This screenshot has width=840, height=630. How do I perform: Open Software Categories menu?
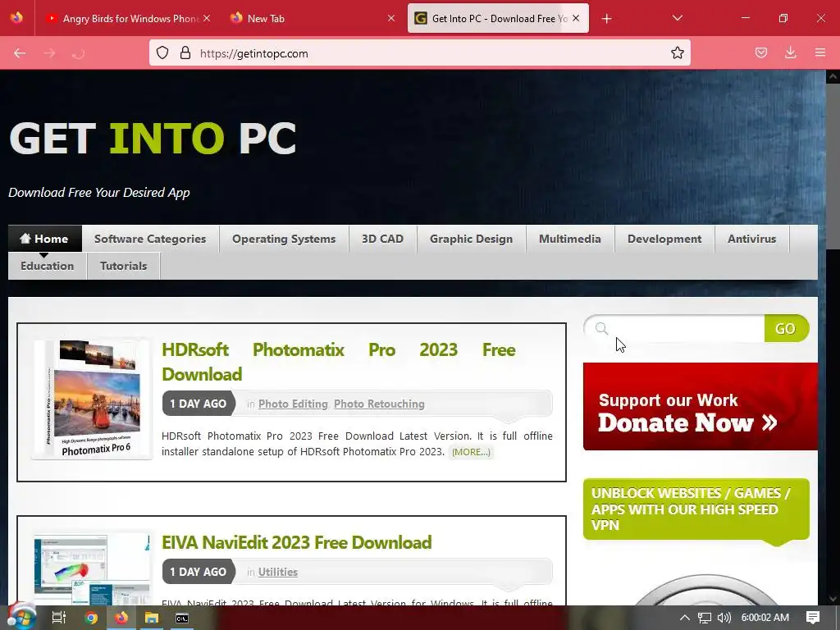150,239
